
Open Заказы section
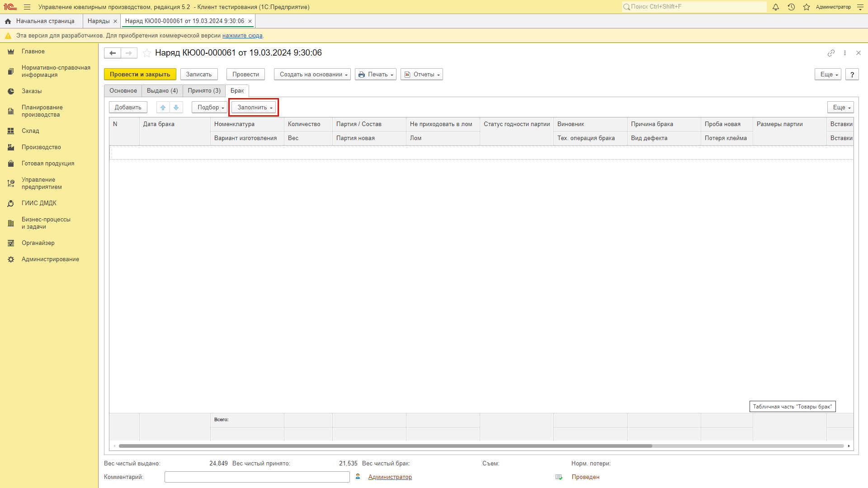point(32,91)
